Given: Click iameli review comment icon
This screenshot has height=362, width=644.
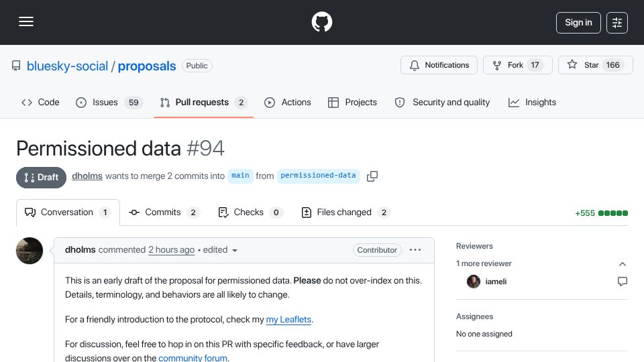Looking at the screenshot, I should coord(623,282).
